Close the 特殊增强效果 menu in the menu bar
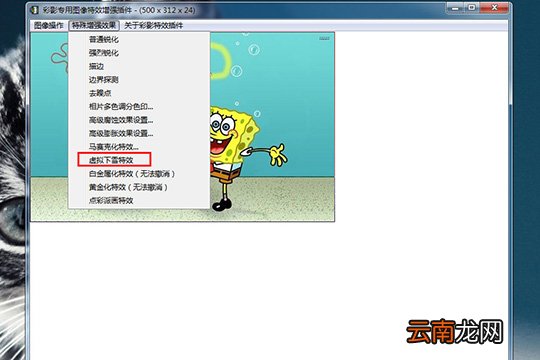 coord(94,25)
